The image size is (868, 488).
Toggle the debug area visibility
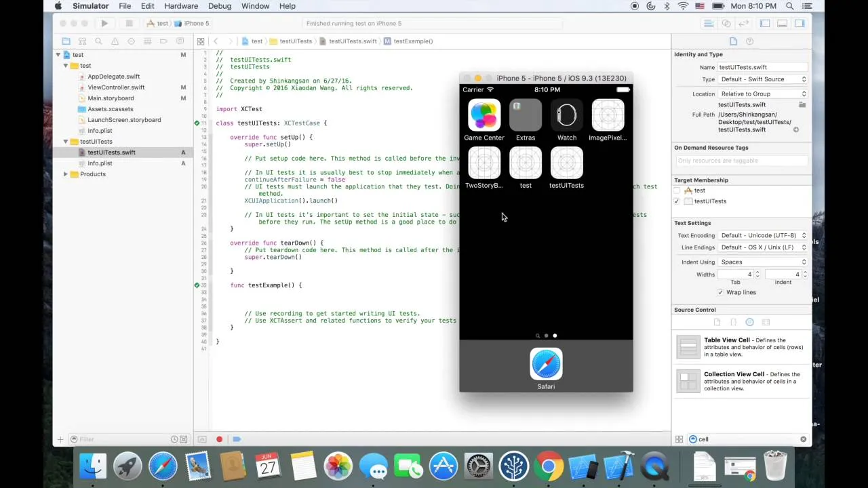click(782, 23)
